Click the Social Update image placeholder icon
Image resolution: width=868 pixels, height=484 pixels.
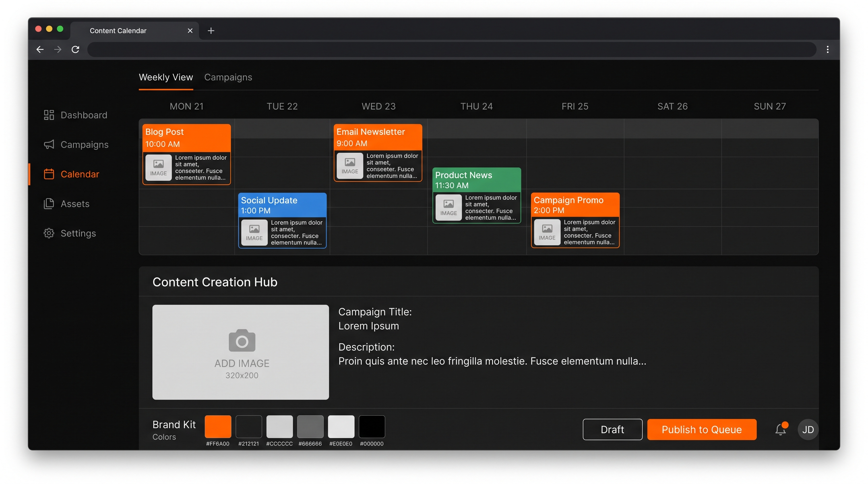[x=254, y=232]
